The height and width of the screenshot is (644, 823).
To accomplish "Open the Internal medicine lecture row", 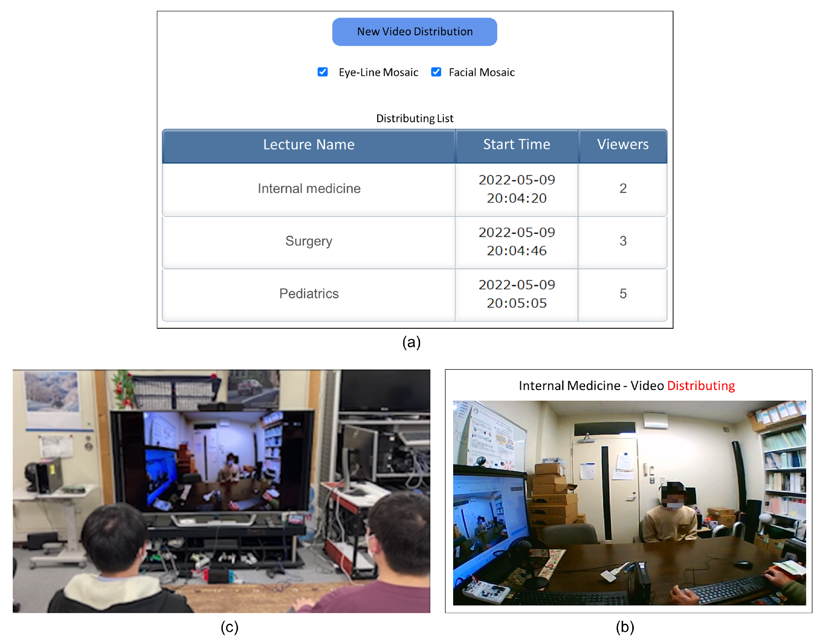I will [309, 189].
